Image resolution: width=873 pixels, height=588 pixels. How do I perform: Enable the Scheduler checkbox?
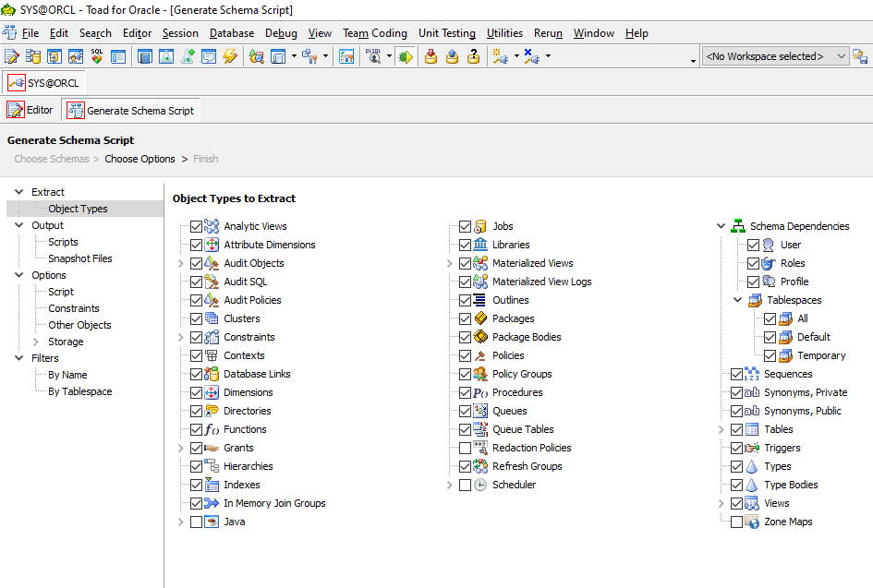pyautogui.click(x=465, y=485)
